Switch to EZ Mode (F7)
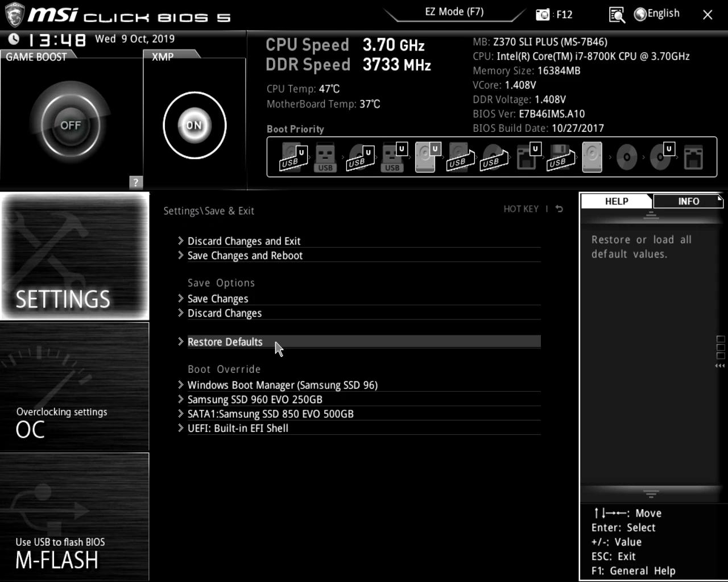 point(454,12)
